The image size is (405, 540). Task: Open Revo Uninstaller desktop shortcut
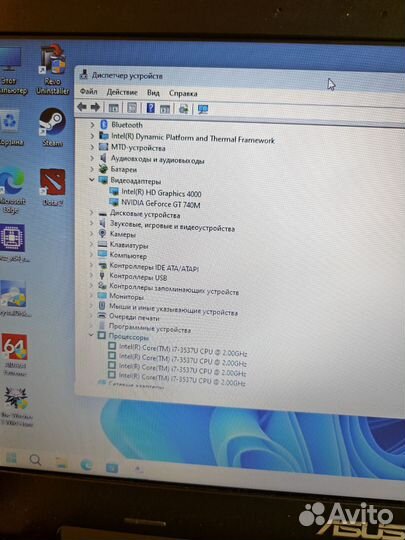point(53,70)
